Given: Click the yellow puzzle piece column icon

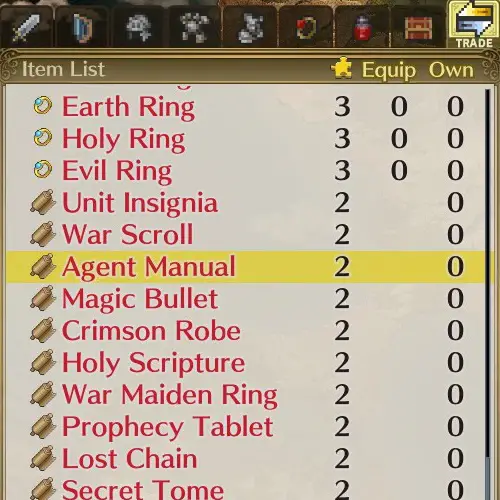Looking at the screenshot, I should point(342,68).
